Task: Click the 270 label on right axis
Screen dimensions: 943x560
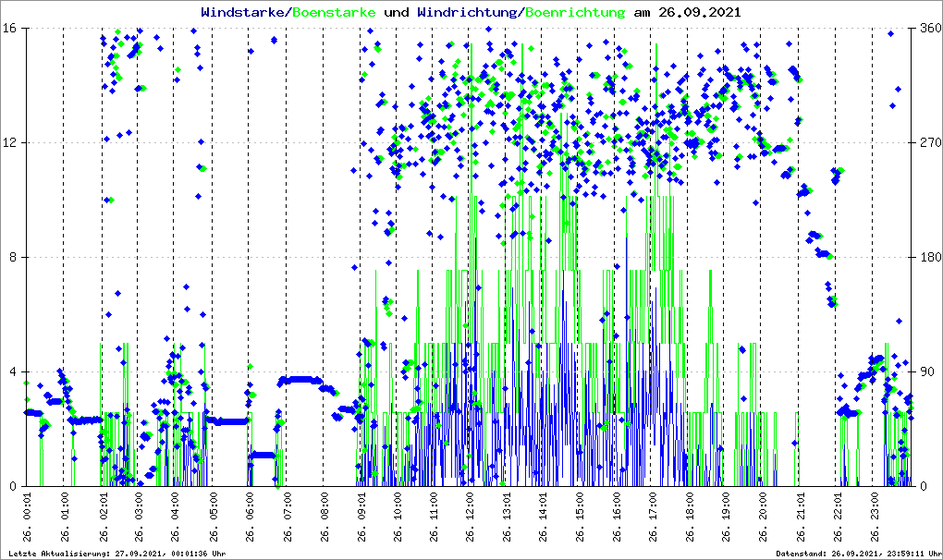Action: pos(928,143)
